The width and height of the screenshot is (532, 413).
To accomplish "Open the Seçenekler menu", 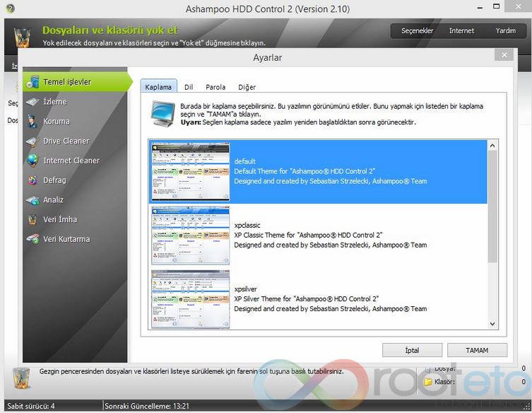I will point(418,30).
